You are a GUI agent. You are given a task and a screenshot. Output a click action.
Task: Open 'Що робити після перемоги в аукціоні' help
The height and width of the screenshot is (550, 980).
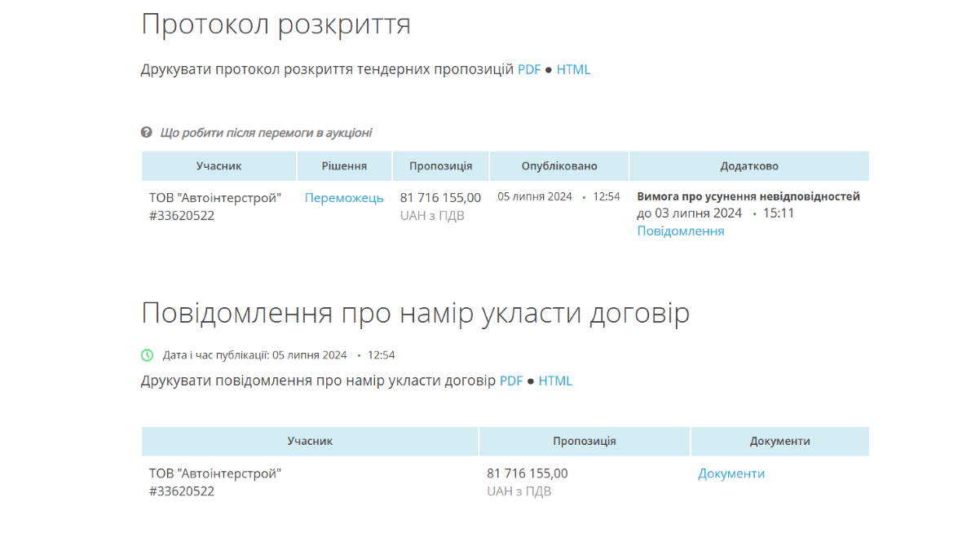266,133
